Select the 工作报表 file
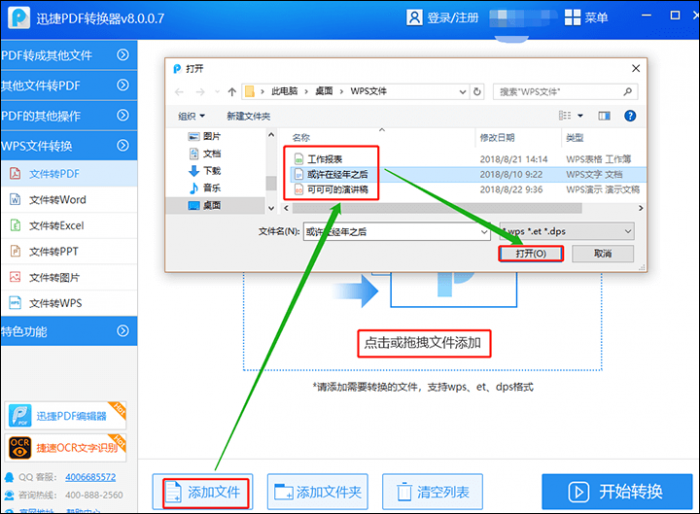Screen dimensions: 700x514 click(325, 159)
